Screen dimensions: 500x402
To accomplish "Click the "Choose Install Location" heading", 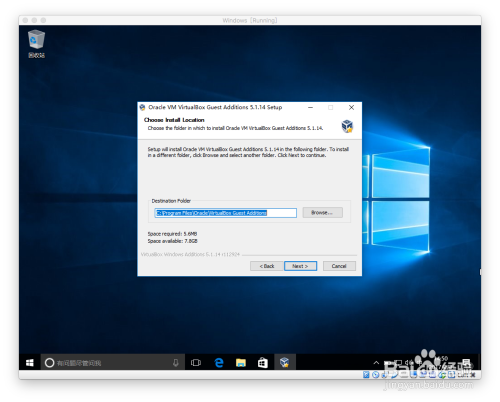I will pyautogui.click(x=174, y=120).
